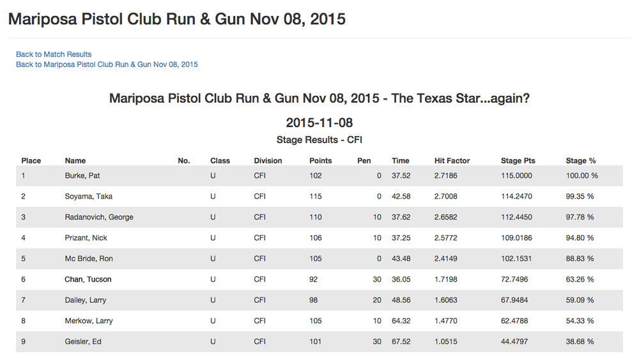Click the Back to Match Results link
The width and height of the screenshot is (639, 364).
(54, 54)
